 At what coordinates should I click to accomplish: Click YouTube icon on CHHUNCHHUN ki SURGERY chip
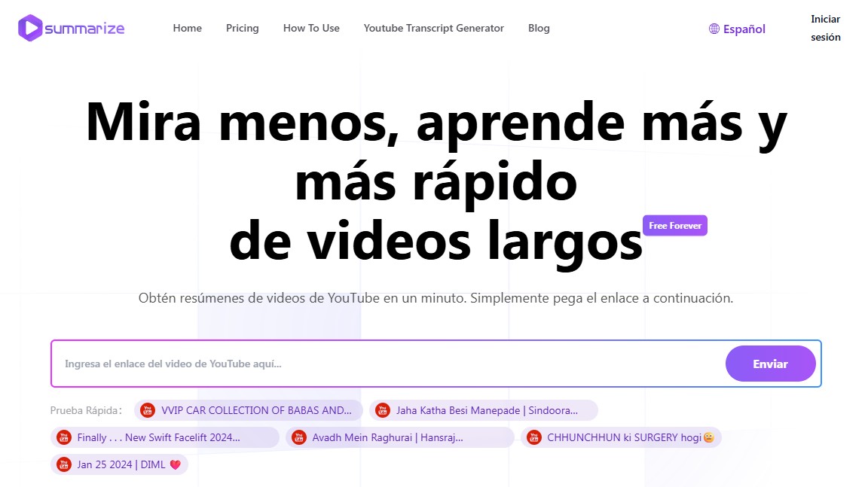point(534,437)
